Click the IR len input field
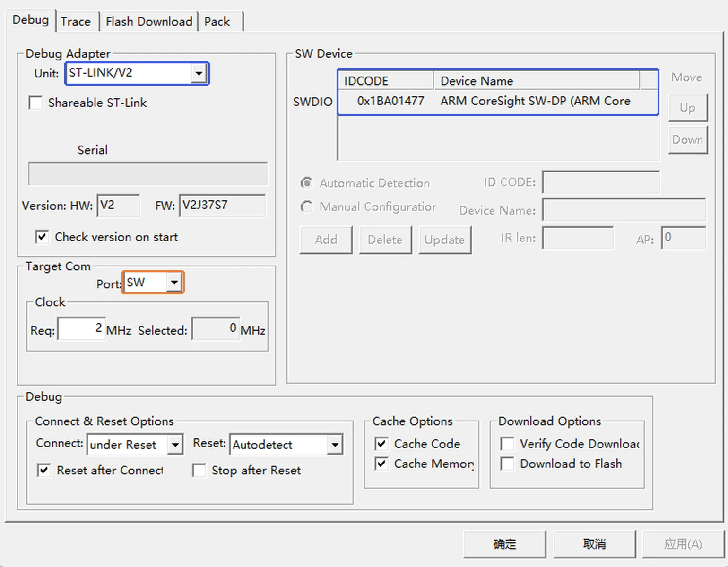The width and height of the screenshot is (728, 567). [578, 238]
